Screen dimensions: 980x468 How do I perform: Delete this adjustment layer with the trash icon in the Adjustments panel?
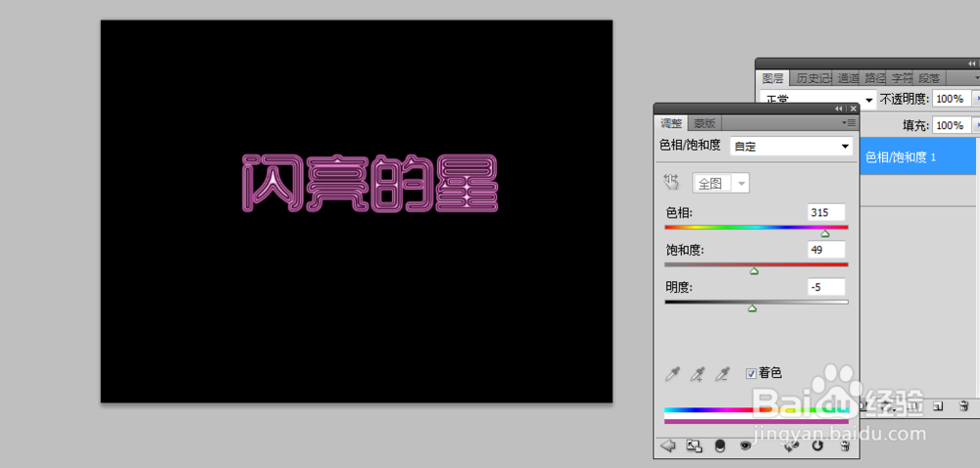coord(845,445)
